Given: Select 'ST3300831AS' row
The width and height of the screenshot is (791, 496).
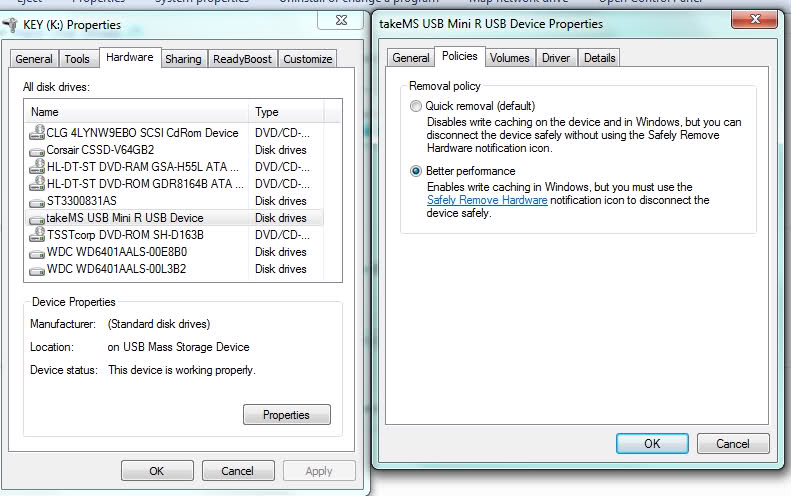Looking at the screenshot, I should coord(174,201).
